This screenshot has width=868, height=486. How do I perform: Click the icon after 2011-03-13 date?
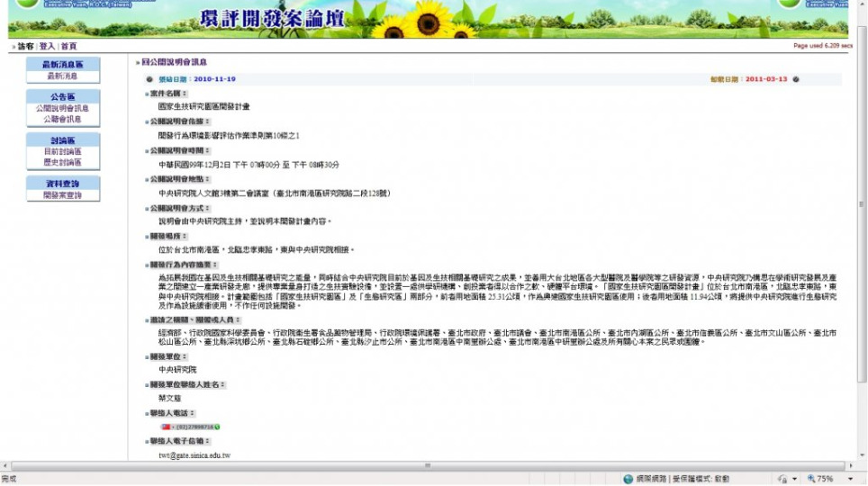[x=796, y=79]
